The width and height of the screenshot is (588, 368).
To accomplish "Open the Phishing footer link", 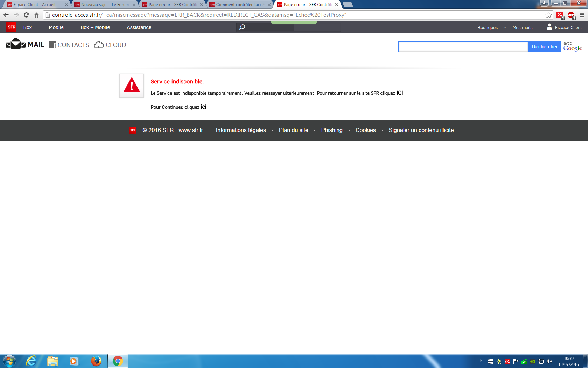I will click(x=332, y=130).
